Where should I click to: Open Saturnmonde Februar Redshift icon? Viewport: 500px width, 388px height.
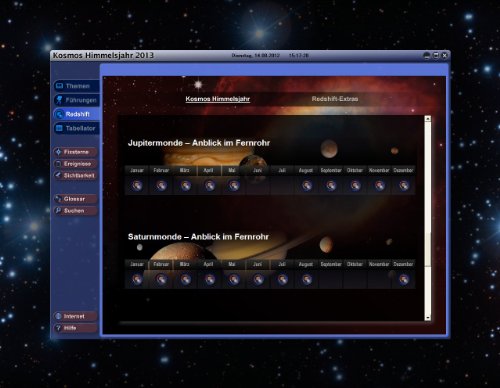(161, 279)
